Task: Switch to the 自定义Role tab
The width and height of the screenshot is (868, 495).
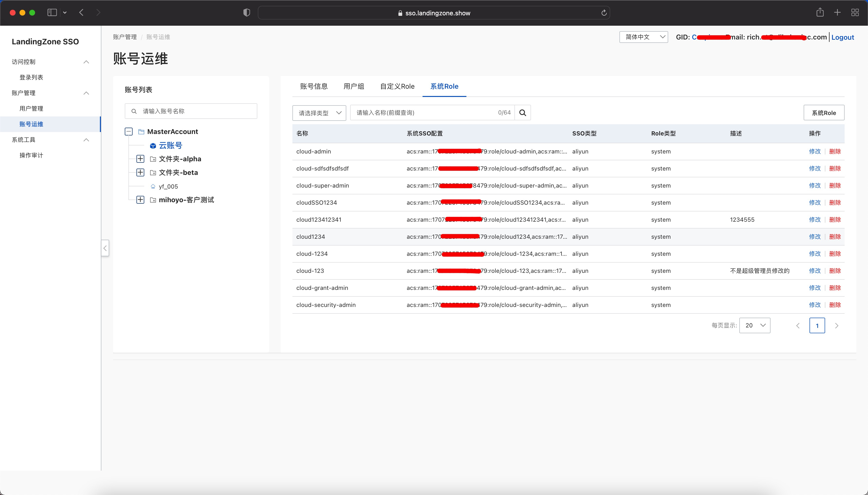Action: tap(397, 86)
